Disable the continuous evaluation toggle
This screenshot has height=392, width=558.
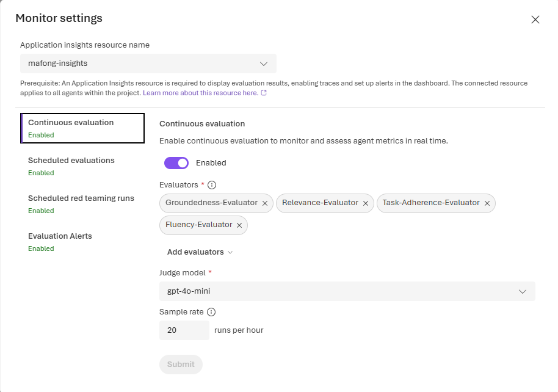tap(176, 162)
